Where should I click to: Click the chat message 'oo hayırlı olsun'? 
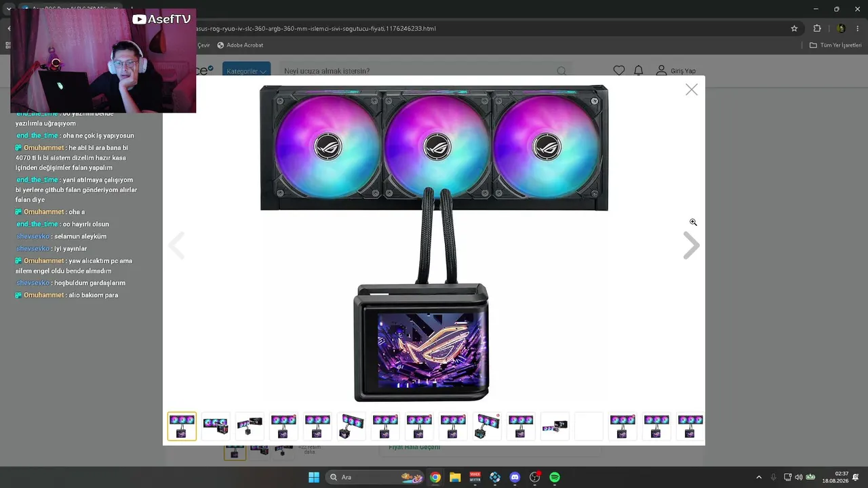(x=85, y=224)
